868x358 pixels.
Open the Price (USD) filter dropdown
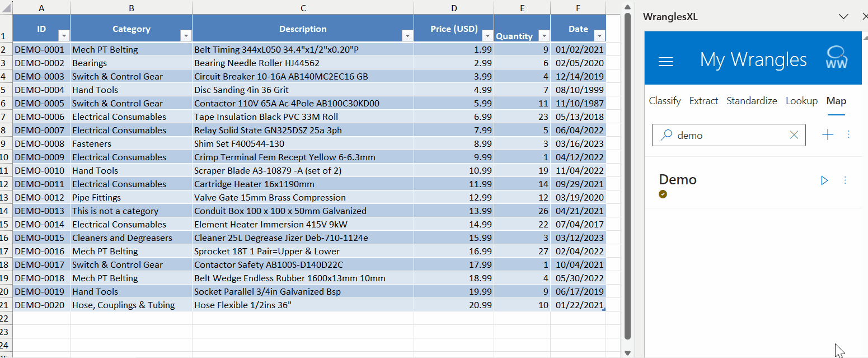pyautogui.click(x=487, y=36)
